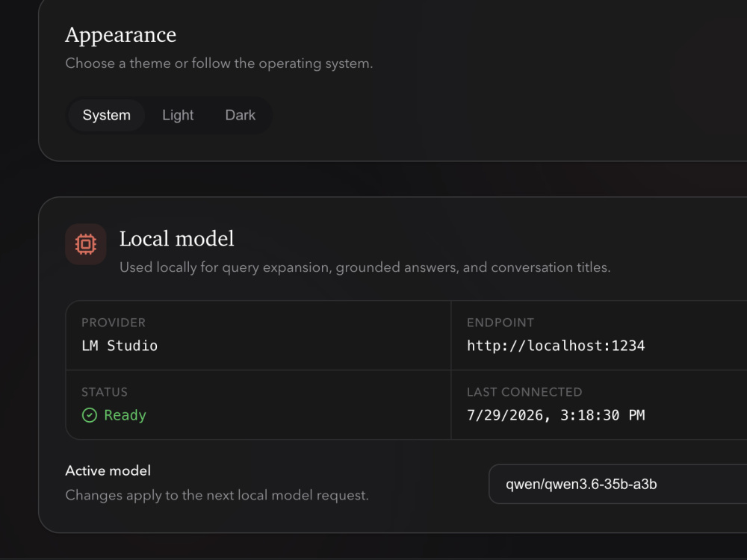
Task: Switch to the Dark theme
Action: pyautogui.click(x=240, y=115)
